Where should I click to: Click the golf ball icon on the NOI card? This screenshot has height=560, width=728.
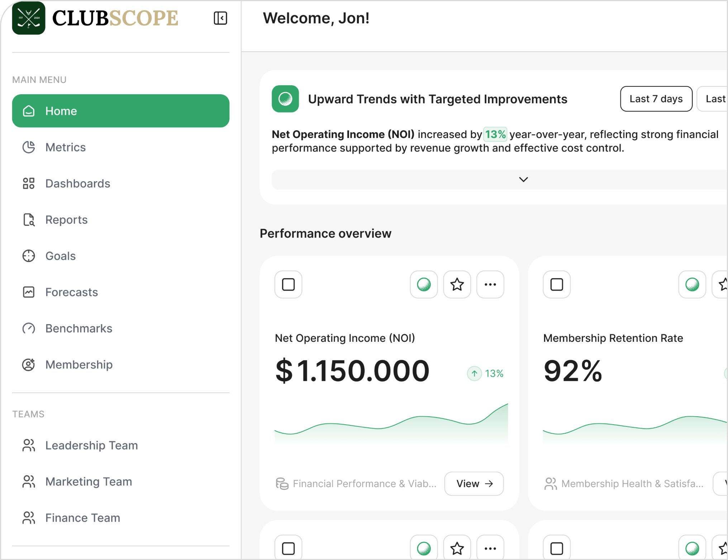coord(424,284)
